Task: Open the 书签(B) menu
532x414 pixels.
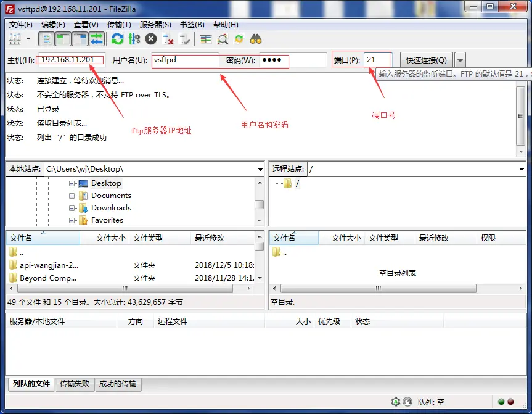Action: (x=192, y=25)
